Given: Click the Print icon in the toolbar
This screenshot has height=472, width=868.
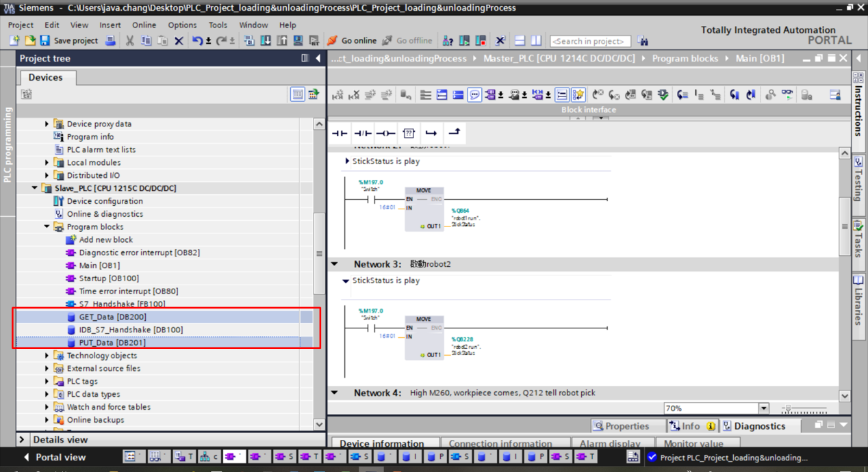Looking at the screenshot, I should (x=111, y=41).
